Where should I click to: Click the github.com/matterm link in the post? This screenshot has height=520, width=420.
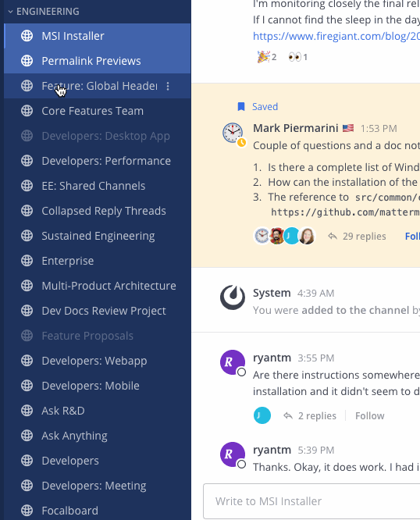(345, 212)
